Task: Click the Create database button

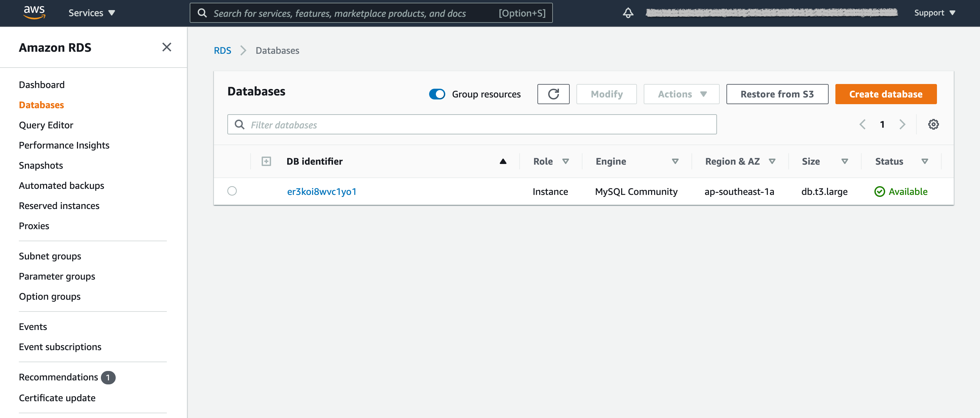Action: pyautogui.click(x=885, y=94)
